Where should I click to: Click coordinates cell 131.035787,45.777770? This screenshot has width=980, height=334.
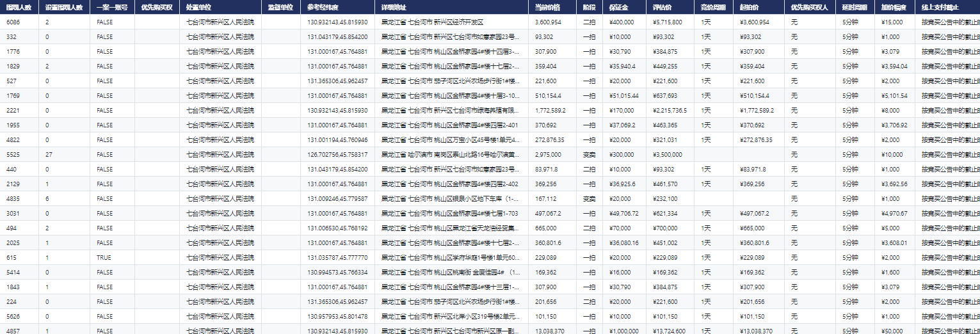coord(337,257)
